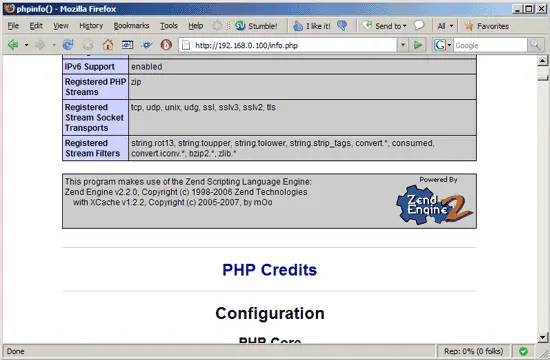Click the greyed Stop loading icon
The image size is (550, 360).
pyautogui.click(x=88, y=45)
